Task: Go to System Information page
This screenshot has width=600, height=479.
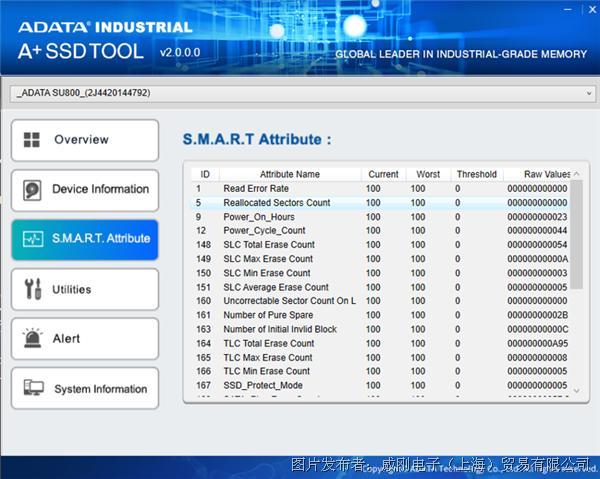Action: tap(85, 389)
